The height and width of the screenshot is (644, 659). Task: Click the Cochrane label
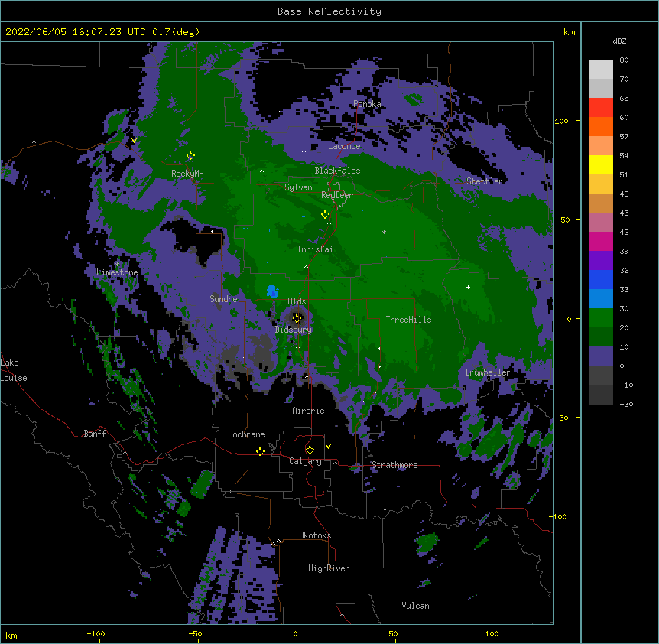246,434
